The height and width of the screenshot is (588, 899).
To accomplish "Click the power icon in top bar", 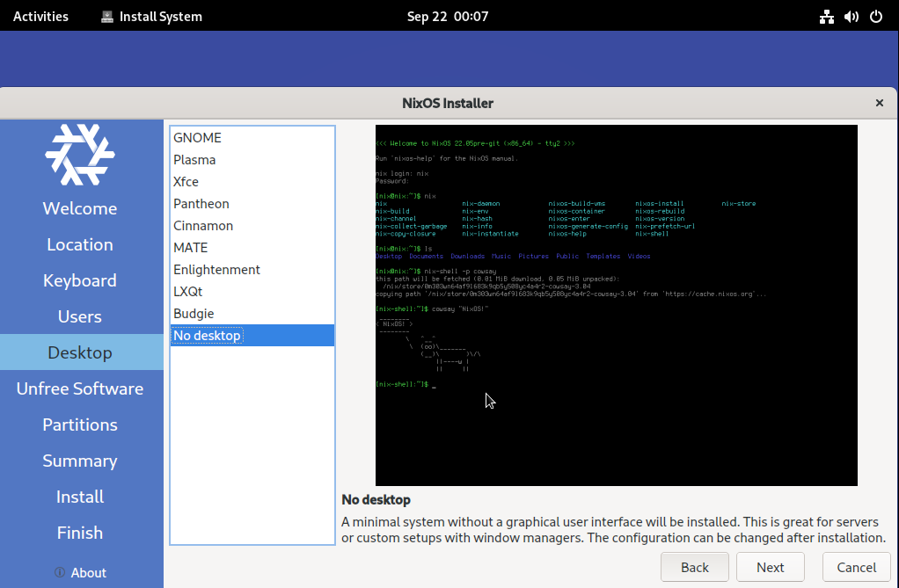I will point(875,17).
